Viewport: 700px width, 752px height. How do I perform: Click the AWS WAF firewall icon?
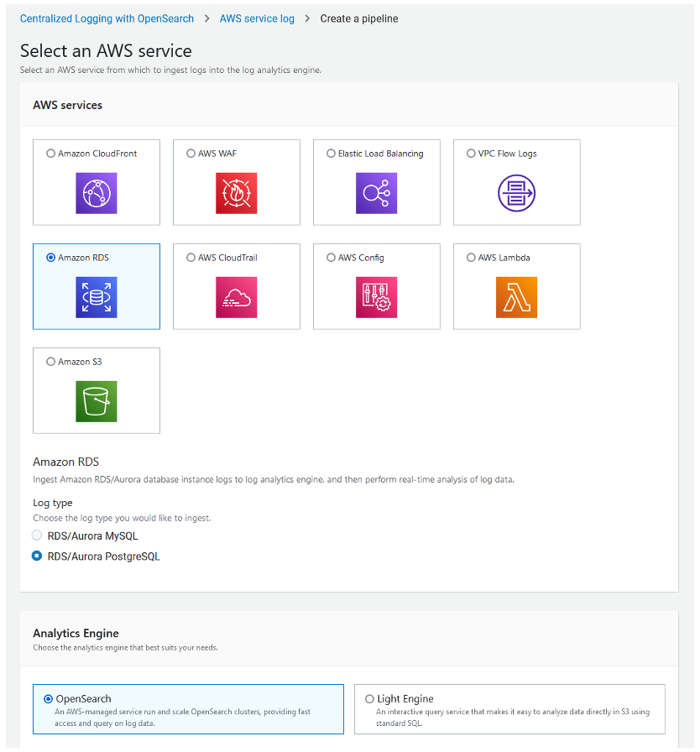coord(236,193)
